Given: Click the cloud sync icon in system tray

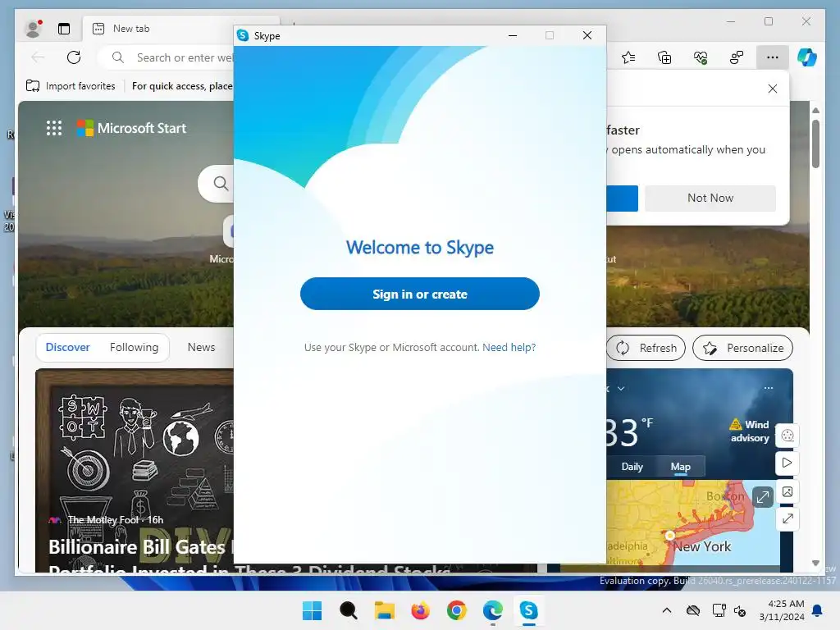Looking at the screenshot, I should tap(693, 610).
